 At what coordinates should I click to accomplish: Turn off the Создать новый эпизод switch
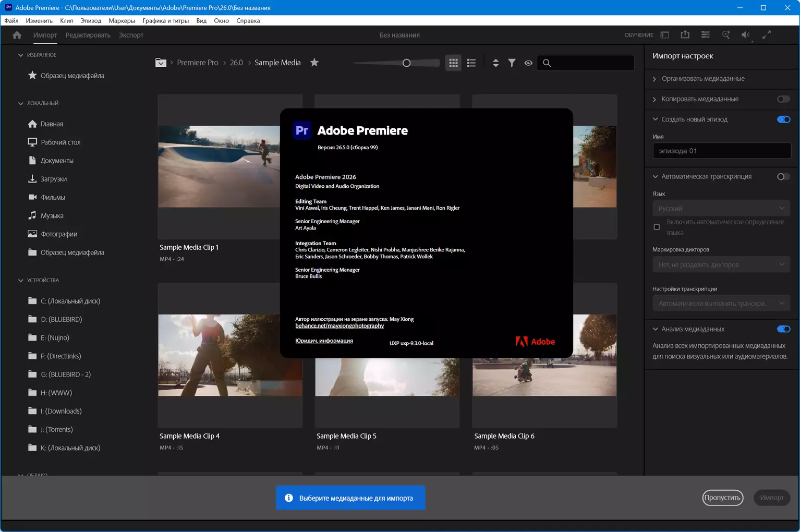[x=783, y=119]
